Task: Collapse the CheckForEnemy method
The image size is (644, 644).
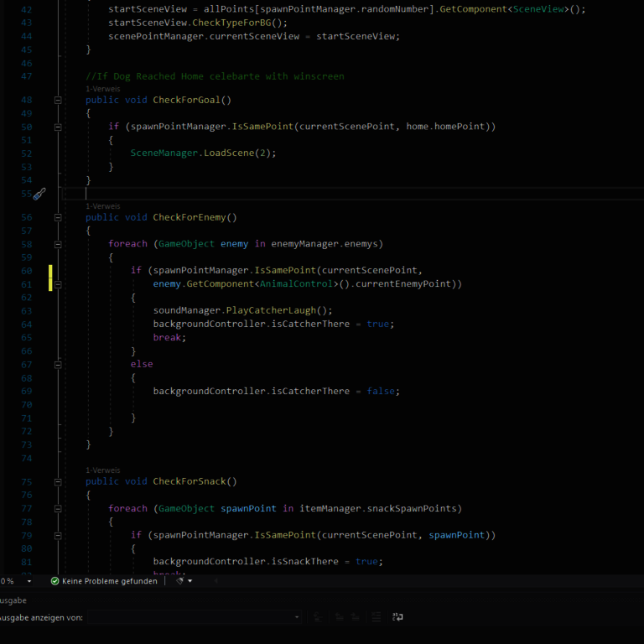Action: [58, 218]
